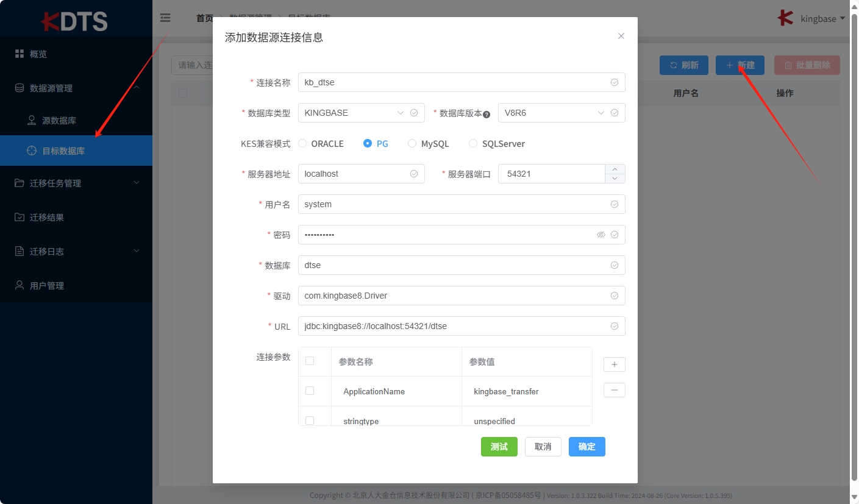Open 用户管理 menu item
The image size is (859, 504).
click(x=76, y=285)
